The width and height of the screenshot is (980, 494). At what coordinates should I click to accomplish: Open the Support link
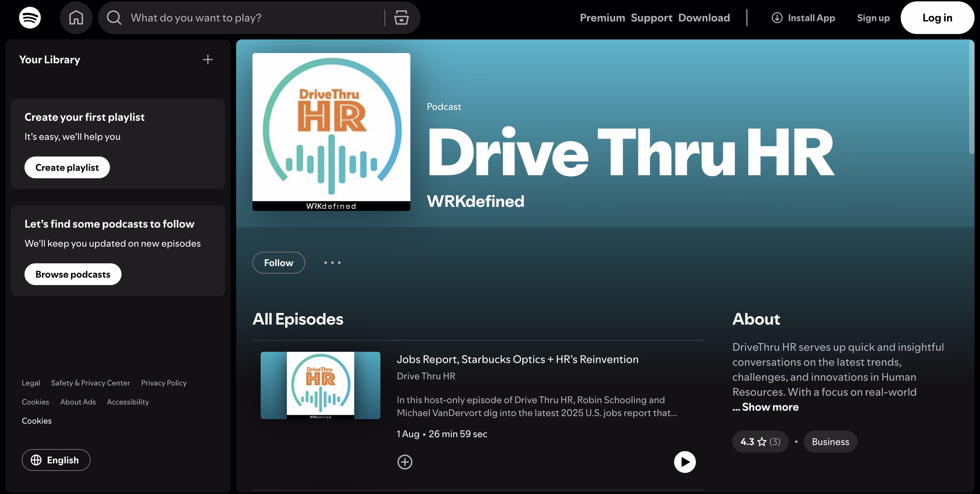pos(651,17)
